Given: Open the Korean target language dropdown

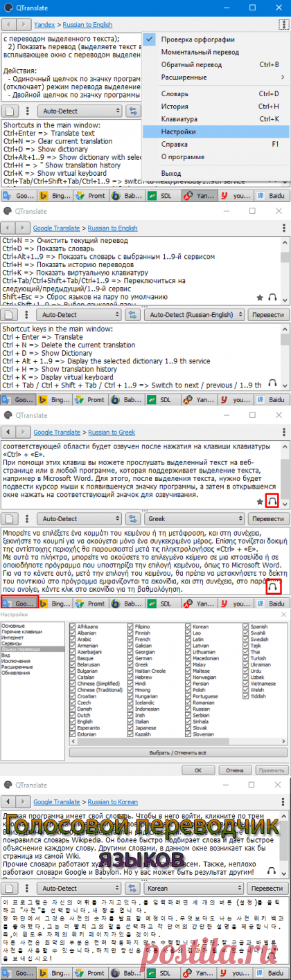Looking at the screenshot, I should pos(193,889).
